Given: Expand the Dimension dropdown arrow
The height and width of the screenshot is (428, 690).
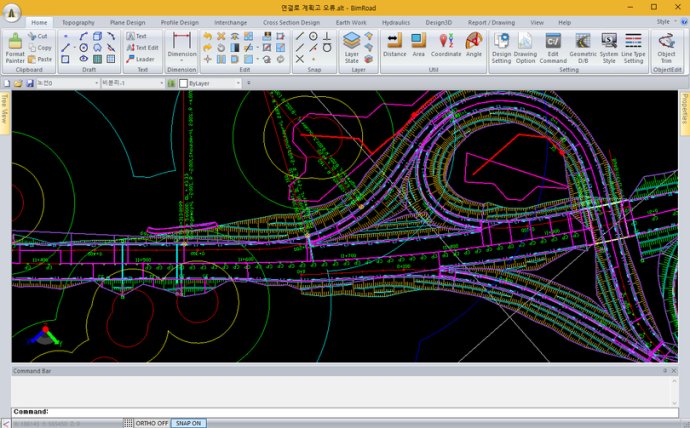Looking at the screenshot, I should (182, 60).
